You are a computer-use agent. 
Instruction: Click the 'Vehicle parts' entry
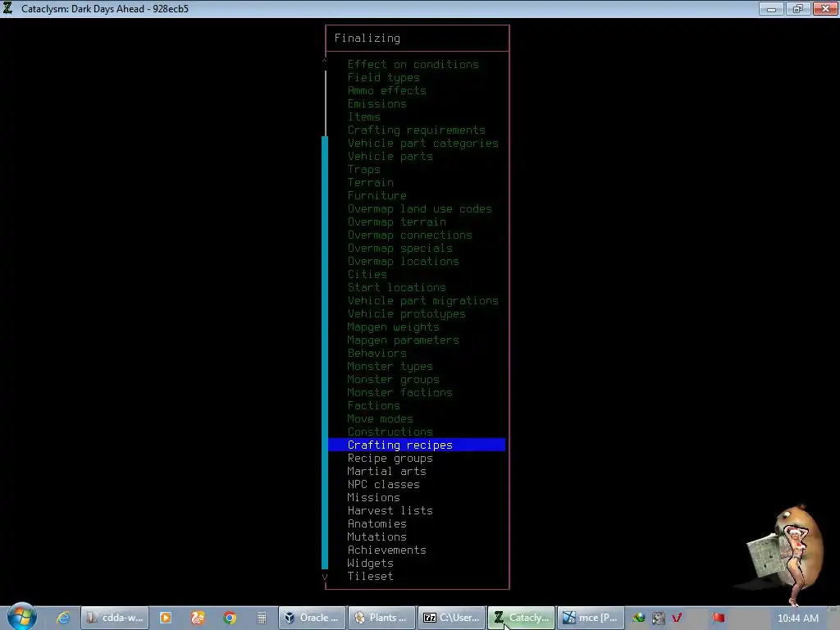(390, 157)
